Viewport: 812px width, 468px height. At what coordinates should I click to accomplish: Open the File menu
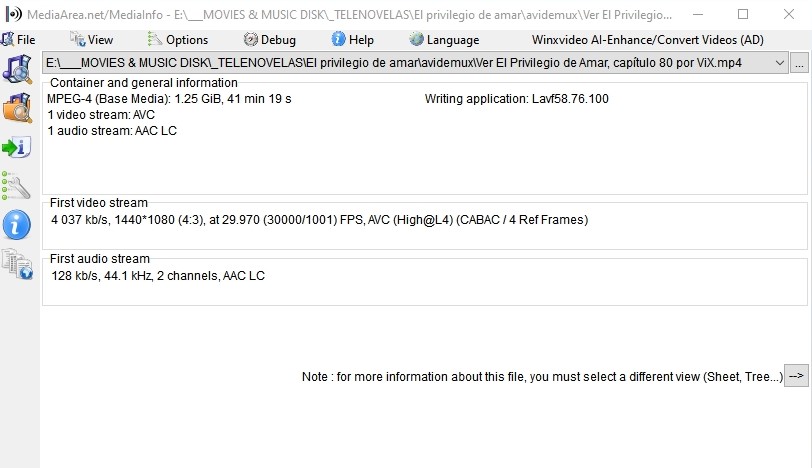(x=19, y=40)
